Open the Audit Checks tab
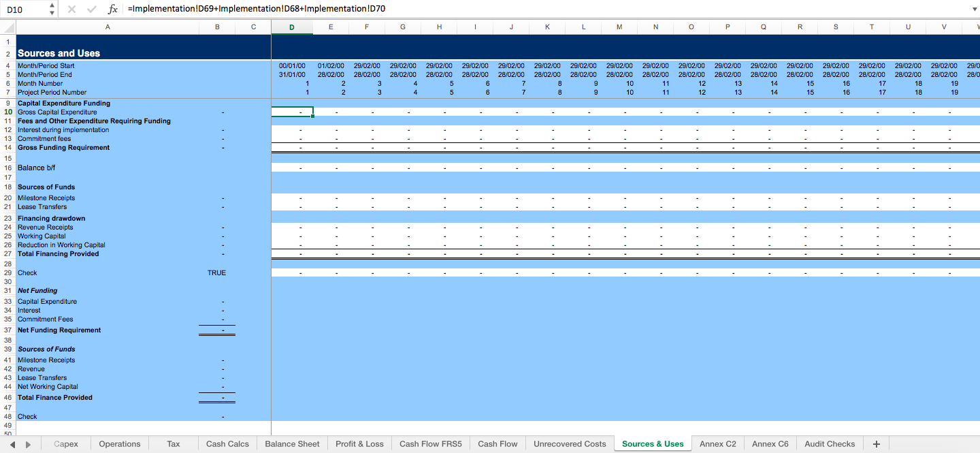 click(x=830, y=444)
